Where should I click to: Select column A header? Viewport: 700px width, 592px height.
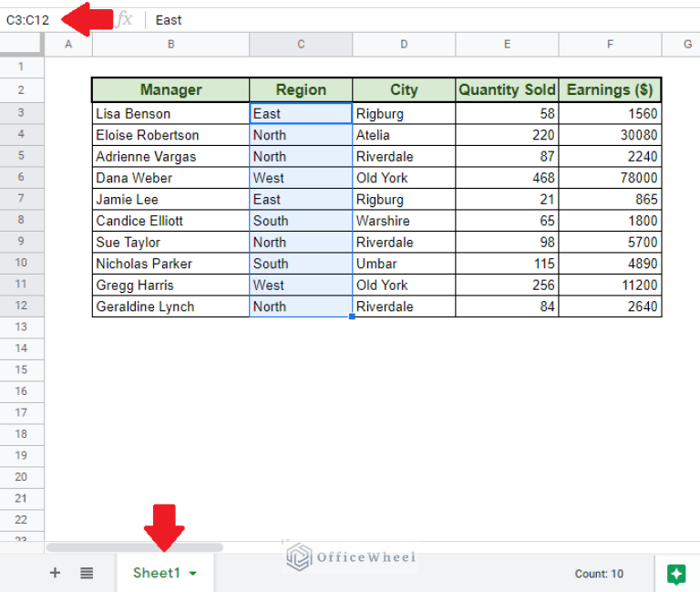pyautogui.click(x=68, y=44)
